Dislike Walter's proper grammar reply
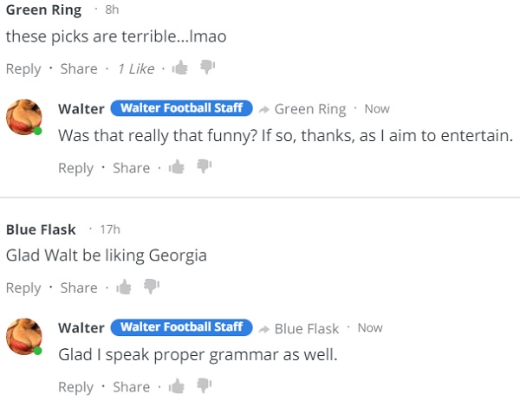This screenshot has width=520, height=420. click(x=204, y=385)
